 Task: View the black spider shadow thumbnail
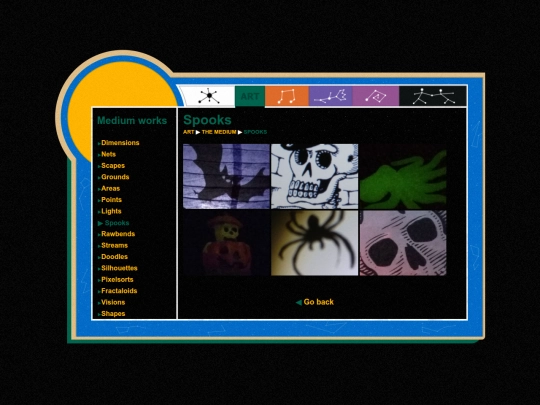point(314,243)
